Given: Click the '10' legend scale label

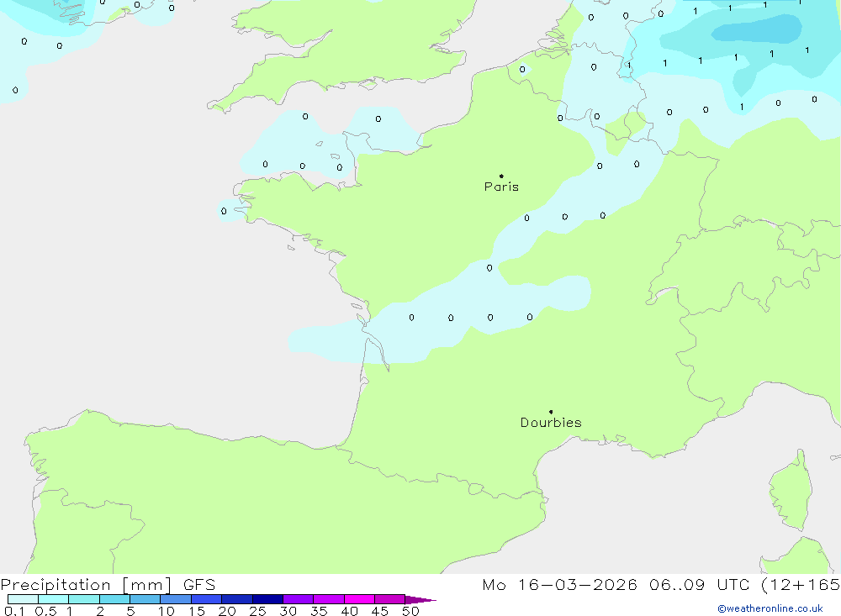Looking at the screenshot, I should [x=167, y=611].
